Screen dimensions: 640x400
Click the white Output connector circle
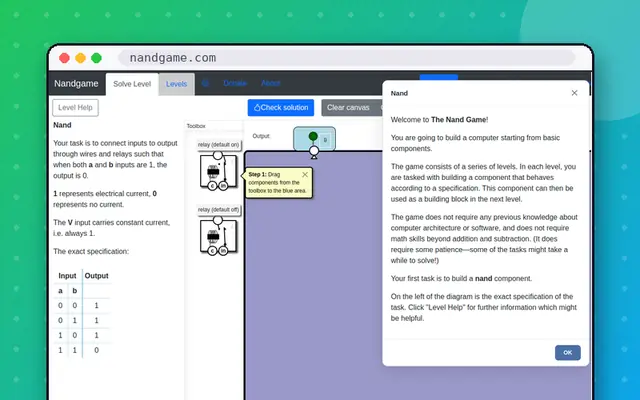pyautogui.click(x=314, y=151)
